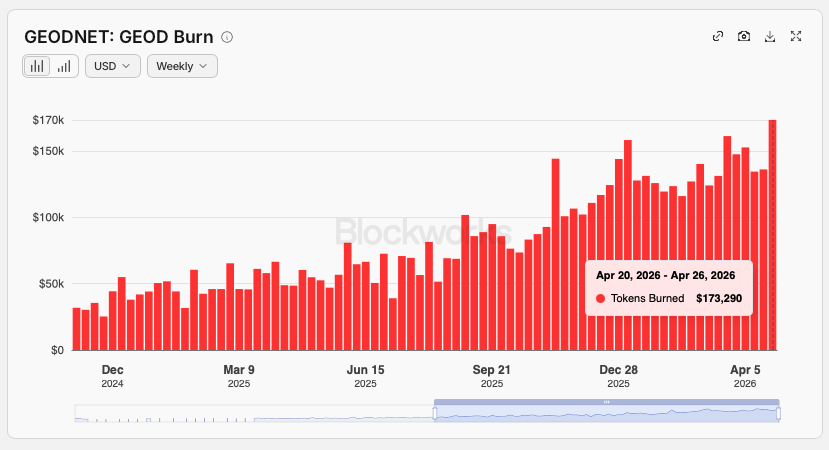Click the $100k y-axis label
Screen dimensions: 829x450
click(48, 217)
